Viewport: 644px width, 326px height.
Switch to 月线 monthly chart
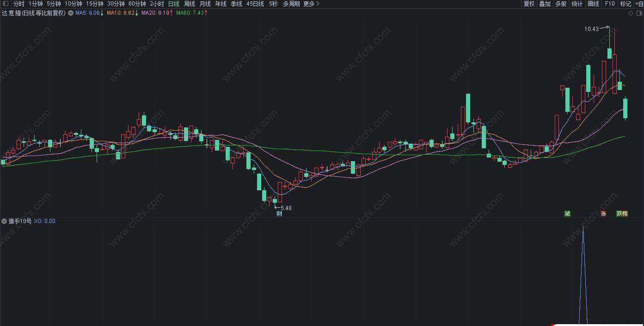tap(205, 4)
